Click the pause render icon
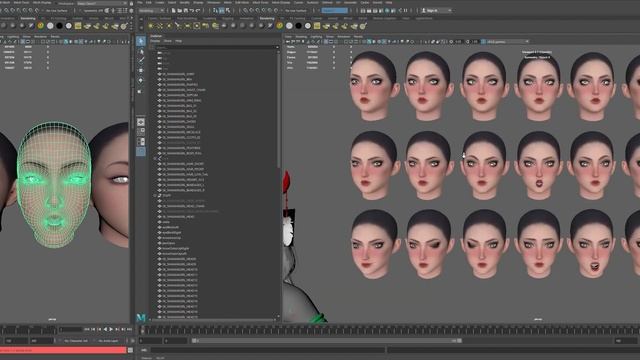 [406, 11]
